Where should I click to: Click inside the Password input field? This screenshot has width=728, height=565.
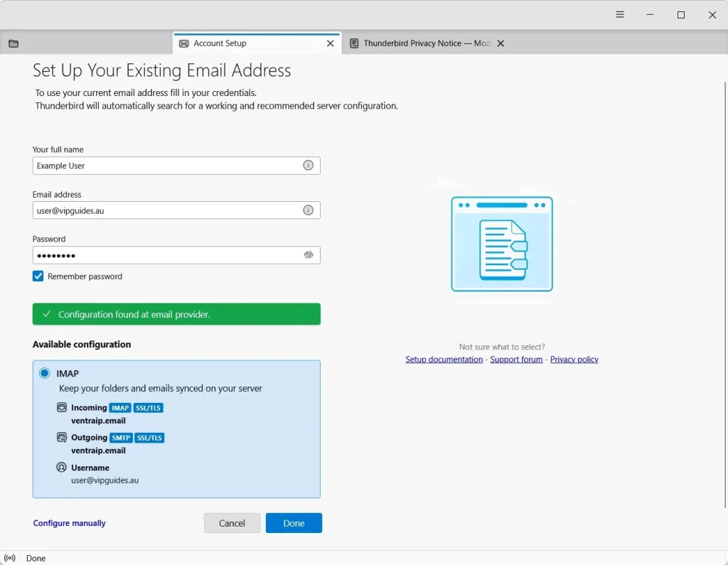(x=142, y=254)
